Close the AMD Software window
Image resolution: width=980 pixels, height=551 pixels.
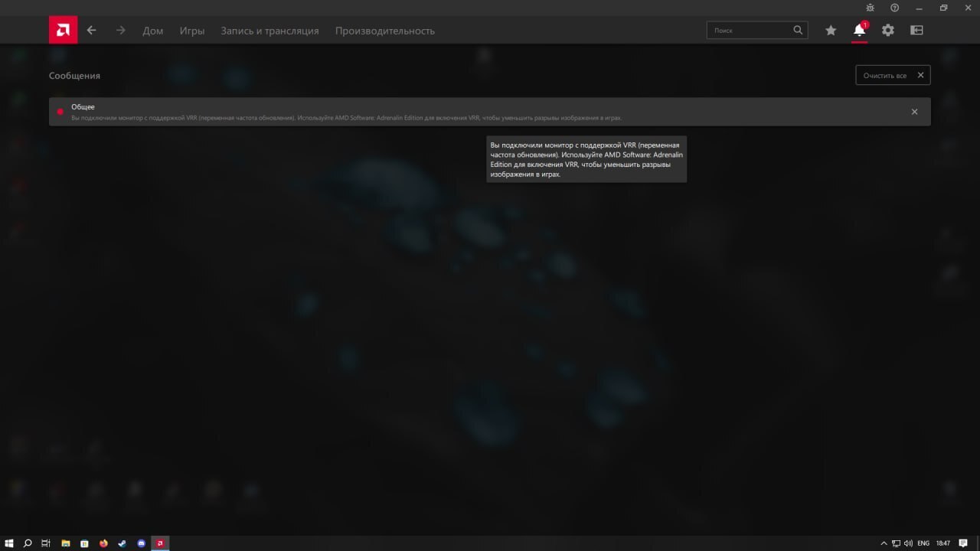[968, 8]
